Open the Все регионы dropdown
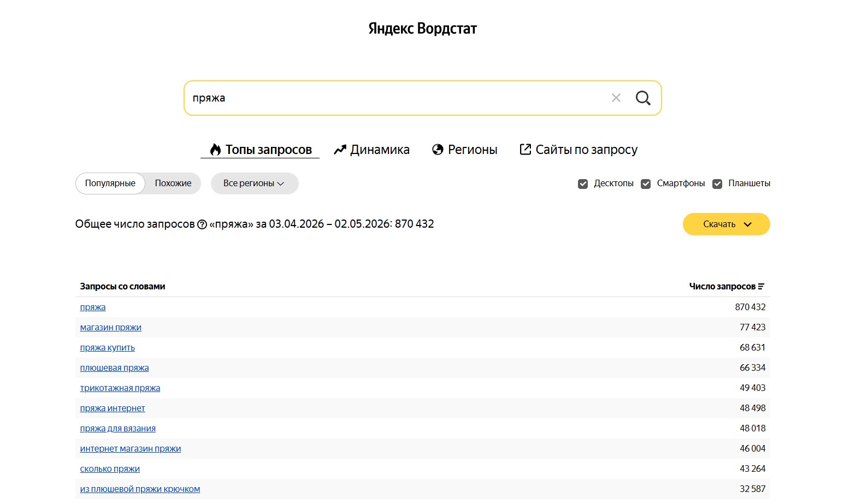 [255, 183]
